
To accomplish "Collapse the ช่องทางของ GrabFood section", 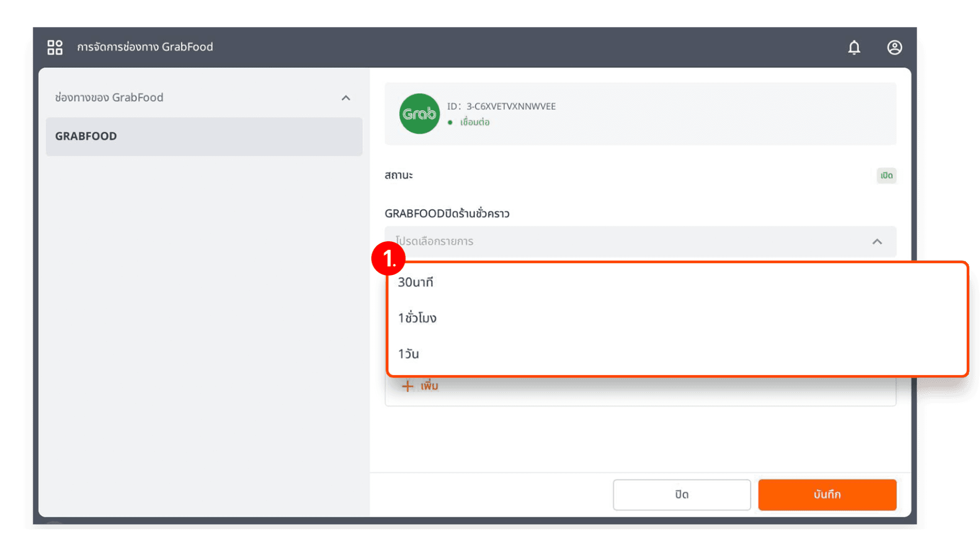I will tap(346, 98).
